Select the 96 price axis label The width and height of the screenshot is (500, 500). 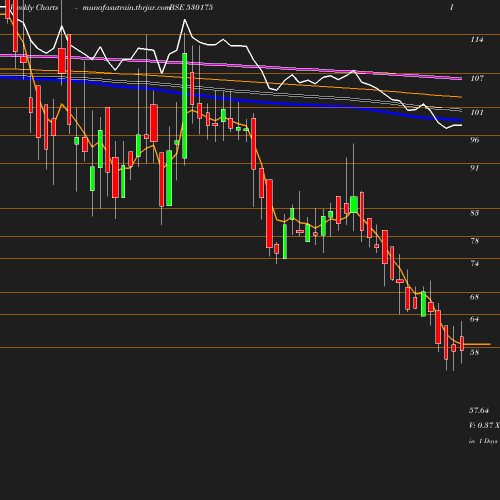point(475,140)
